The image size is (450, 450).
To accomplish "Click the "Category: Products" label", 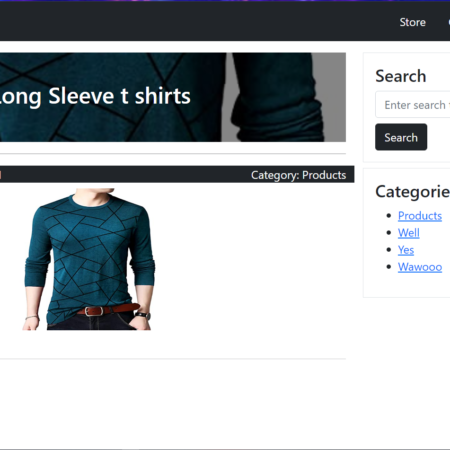I will click(298, 175).
